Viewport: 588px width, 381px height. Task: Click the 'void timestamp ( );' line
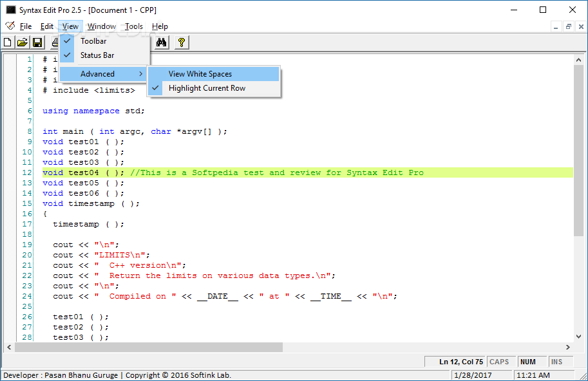91,203
